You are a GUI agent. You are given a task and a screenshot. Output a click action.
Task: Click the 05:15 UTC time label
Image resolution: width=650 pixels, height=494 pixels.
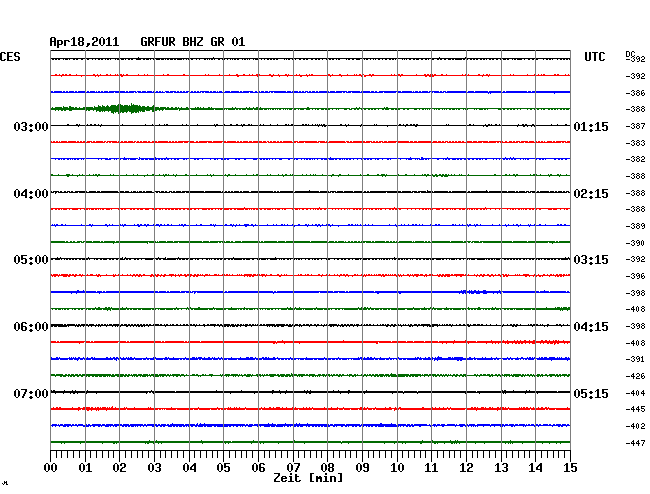(591, 393)
